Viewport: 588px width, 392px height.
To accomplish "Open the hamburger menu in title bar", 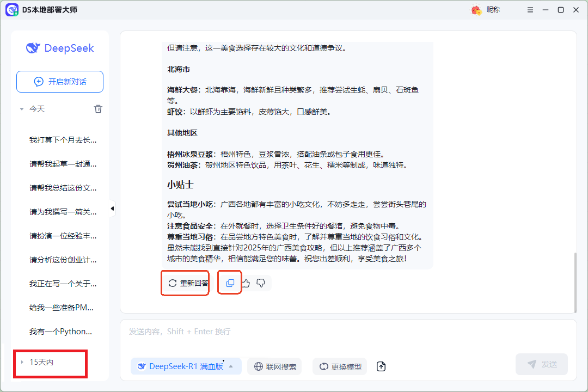I will (x=530, y=10).
